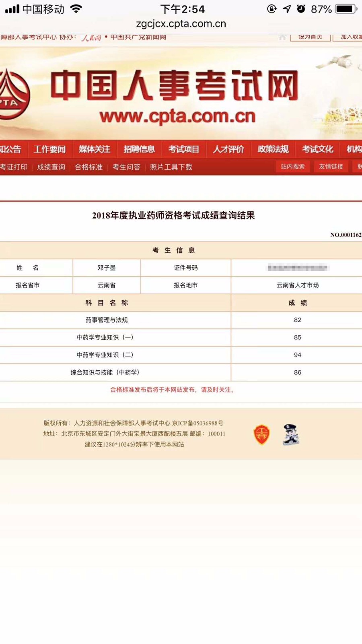
Task: Click the 设为首页 button
Action: pyautogui.click(x=310, y=37)
